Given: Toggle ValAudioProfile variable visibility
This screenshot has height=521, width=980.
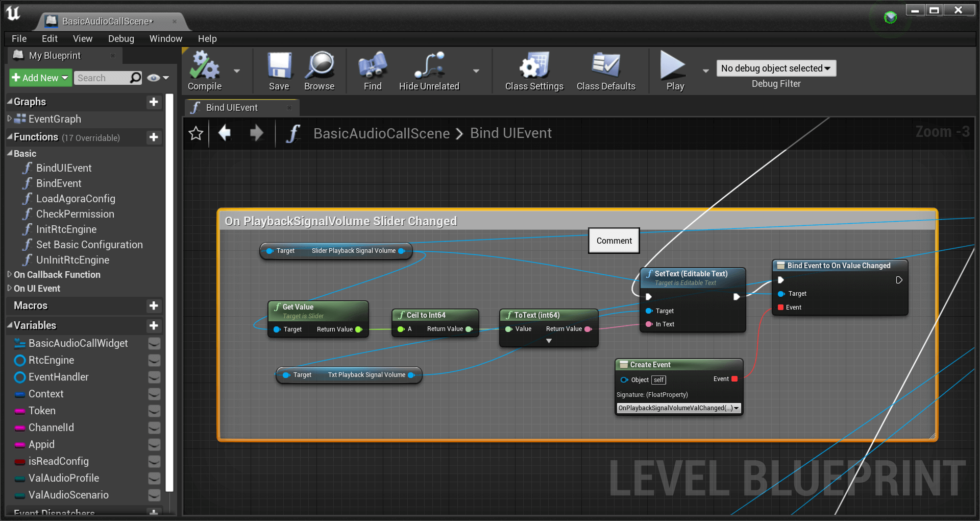Looking at the screenshot, I should [154, 479].
